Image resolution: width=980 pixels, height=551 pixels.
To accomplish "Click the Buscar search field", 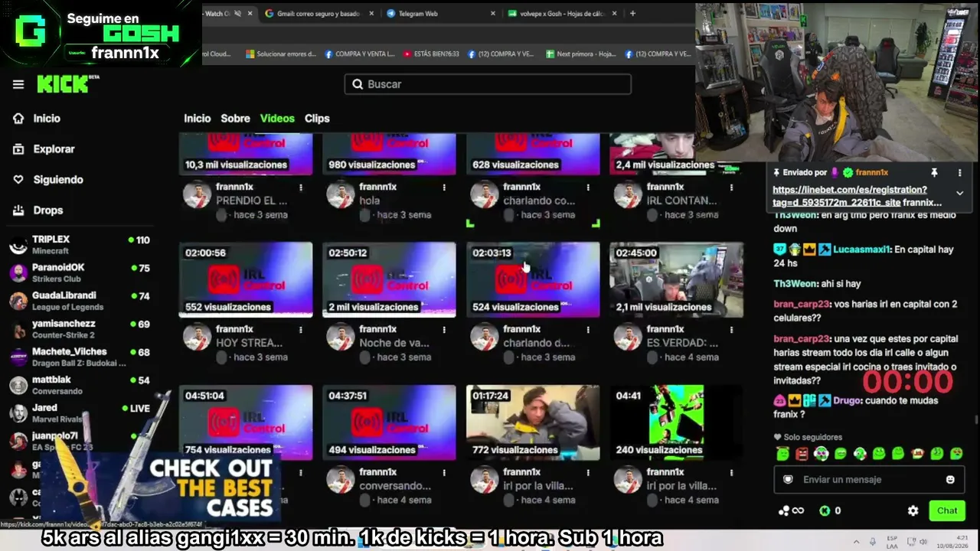I will point(488,84).
